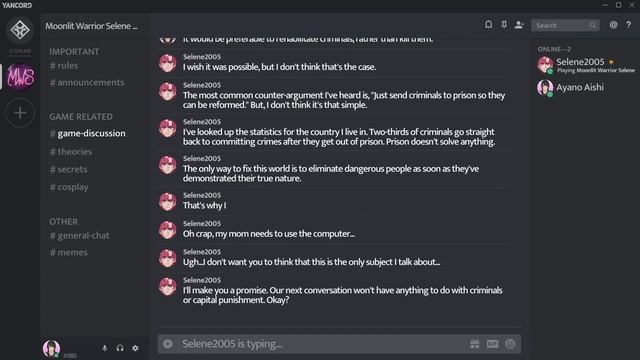Click the mentions at-sign icon

(613, 25)
